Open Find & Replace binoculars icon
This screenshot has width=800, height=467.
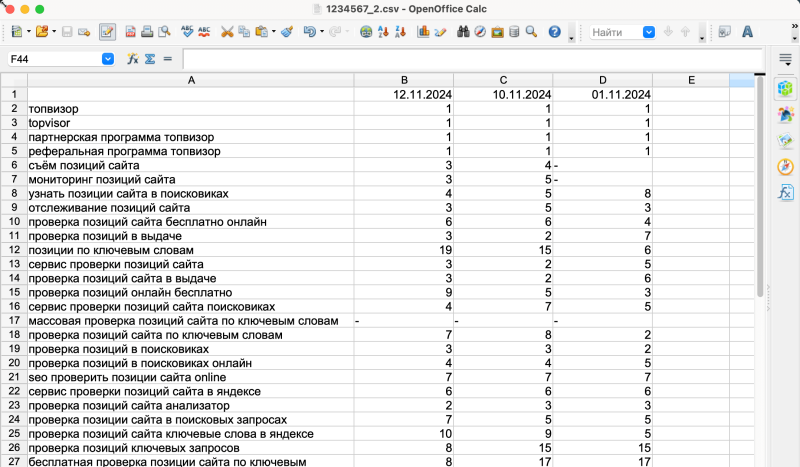(464, 32)
